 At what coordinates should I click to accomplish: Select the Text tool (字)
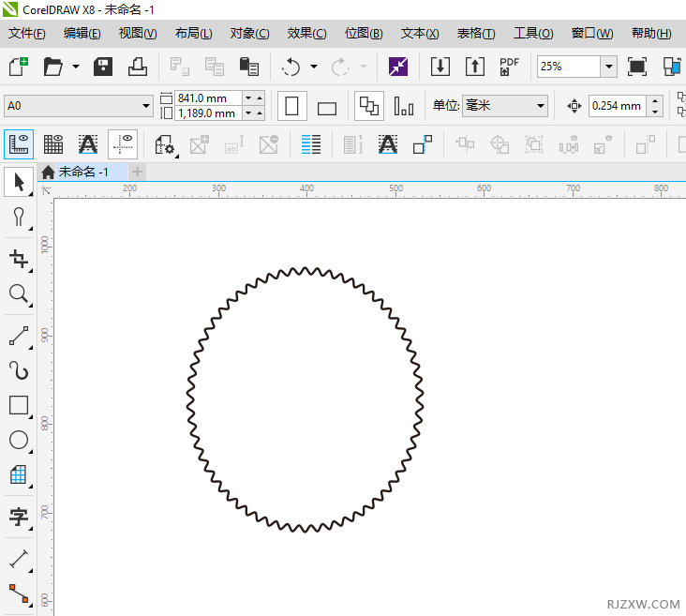[18, 517]
